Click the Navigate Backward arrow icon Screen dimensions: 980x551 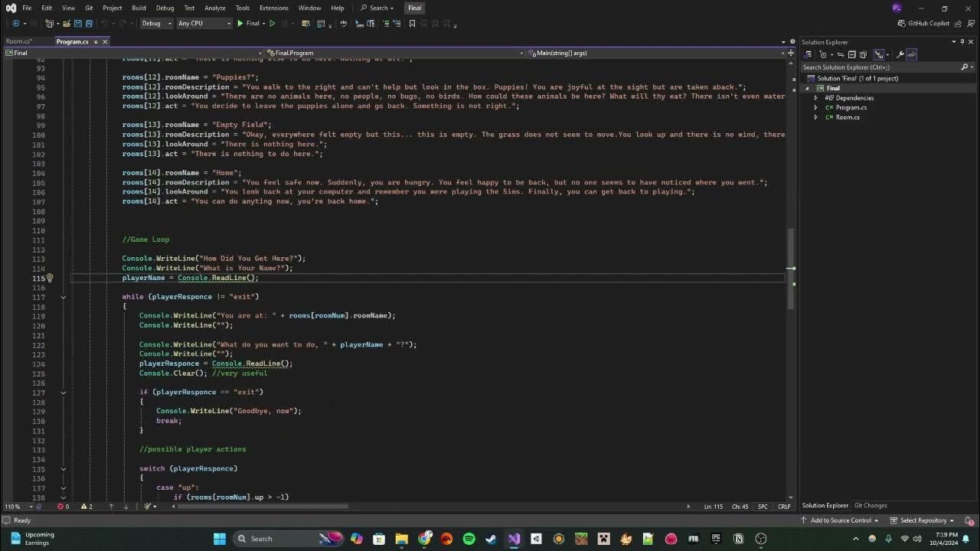click(x=16, y=23)
